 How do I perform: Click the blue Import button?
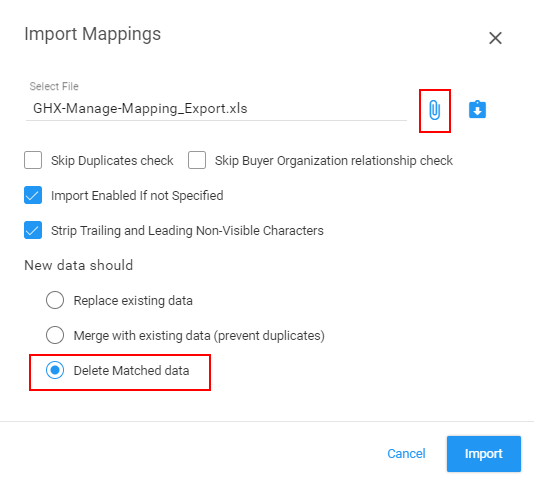[484, 454]
